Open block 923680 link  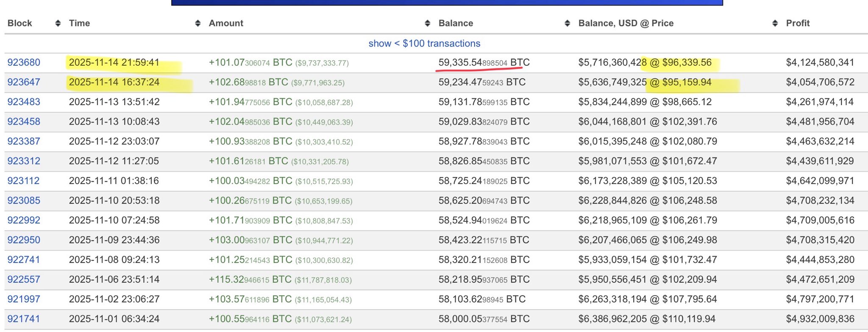pyautogui.click(x=24, y=62)
